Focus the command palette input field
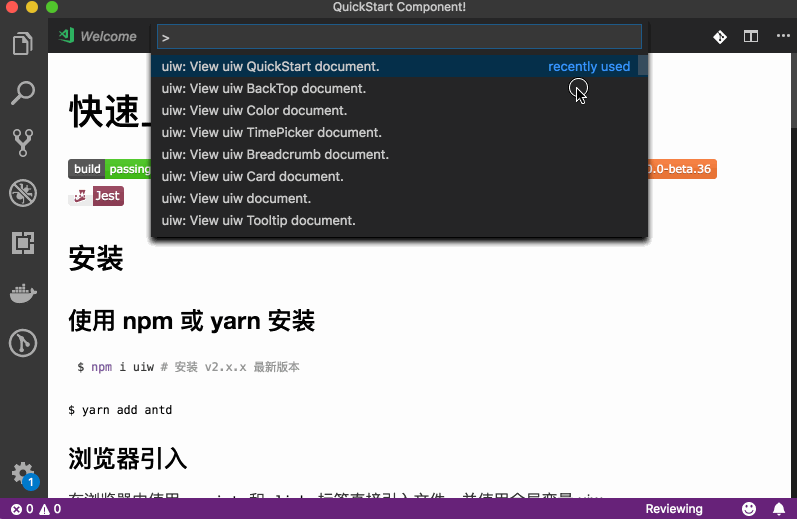This screenshot has width=797, height=519. tap(399, 37)
